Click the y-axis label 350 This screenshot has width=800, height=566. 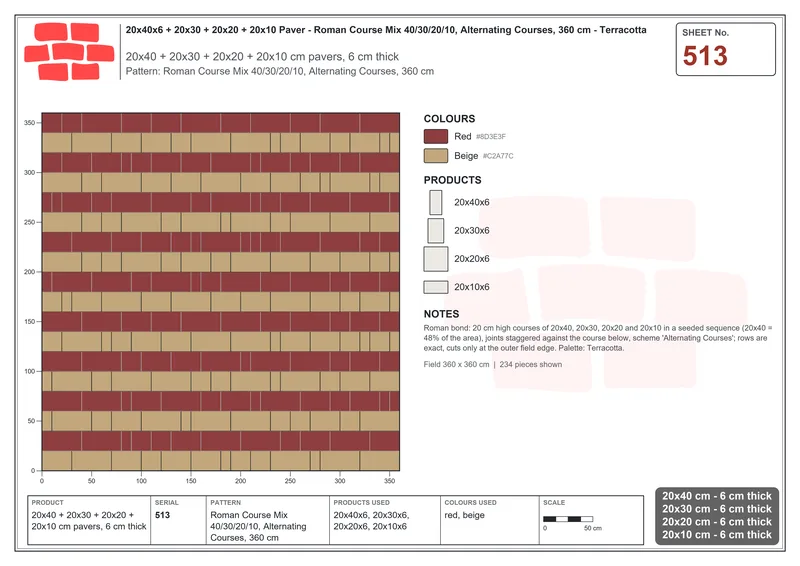(29, 123)
